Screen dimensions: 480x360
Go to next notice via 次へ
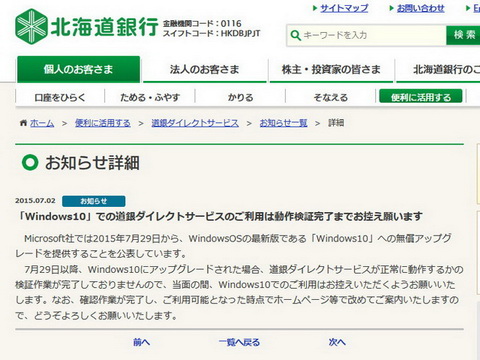tap(337, 342)
